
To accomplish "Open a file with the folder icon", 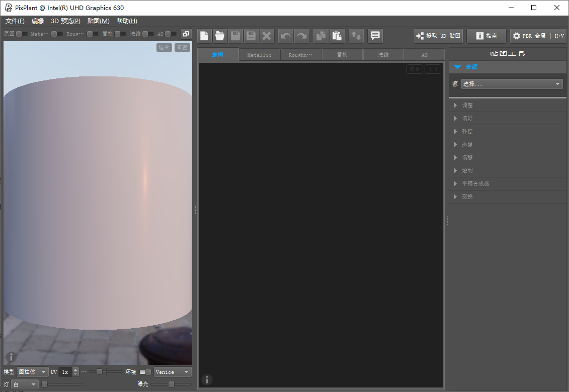I will coord(220,36).
